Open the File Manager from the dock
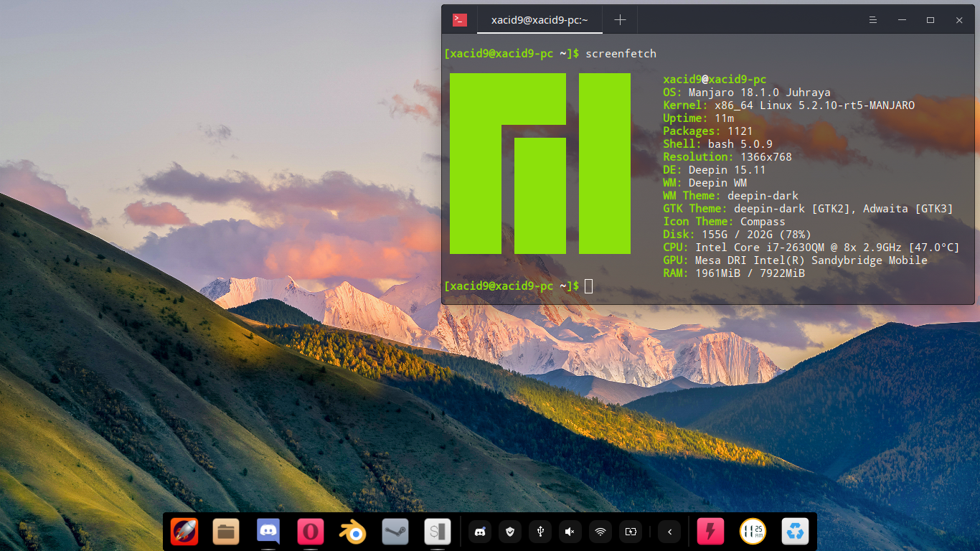Image resolution: width=980 pixels, height=551 pixels. (226, 532)
